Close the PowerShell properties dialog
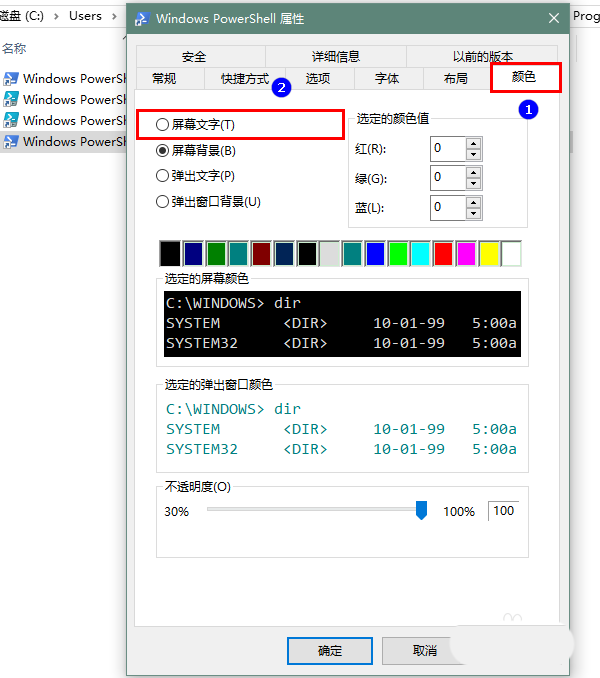The image size is (600, 678). point(553,18)
